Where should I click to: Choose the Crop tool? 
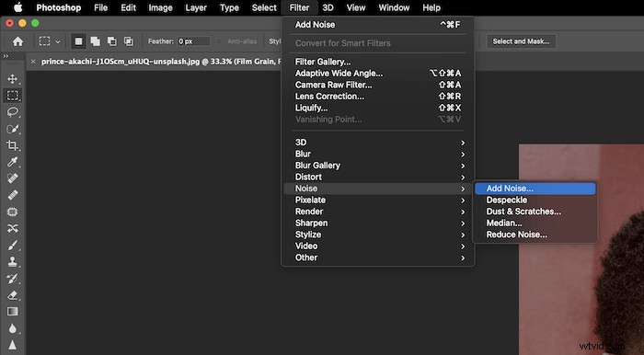click(x=12, y=145)
